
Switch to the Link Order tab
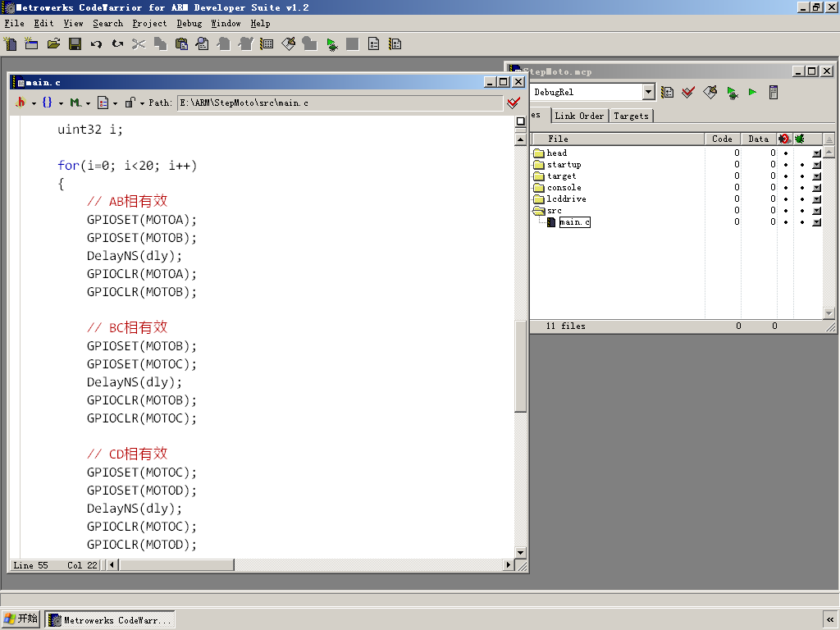click(579, 116)
